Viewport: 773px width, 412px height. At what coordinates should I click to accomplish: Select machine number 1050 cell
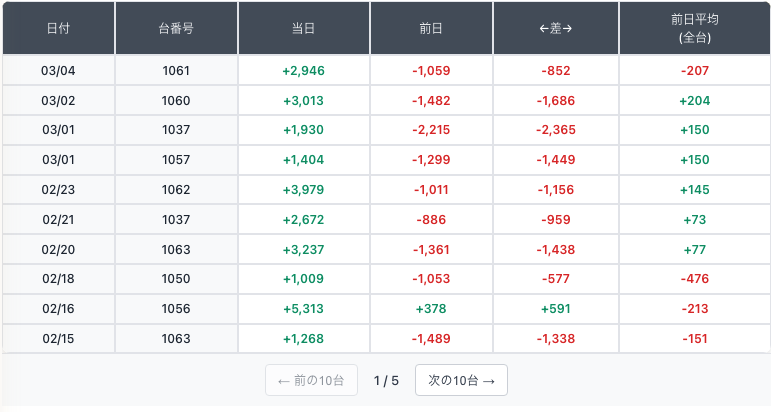click(x=176, y=279)
